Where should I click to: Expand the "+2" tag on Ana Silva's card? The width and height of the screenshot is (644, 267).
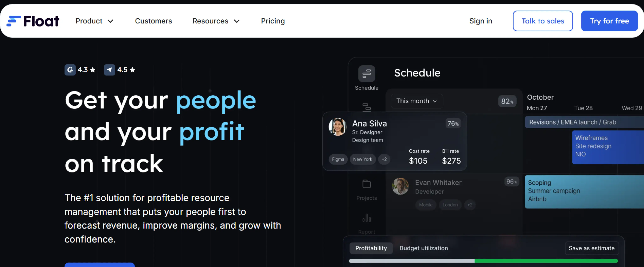[384, 159]
